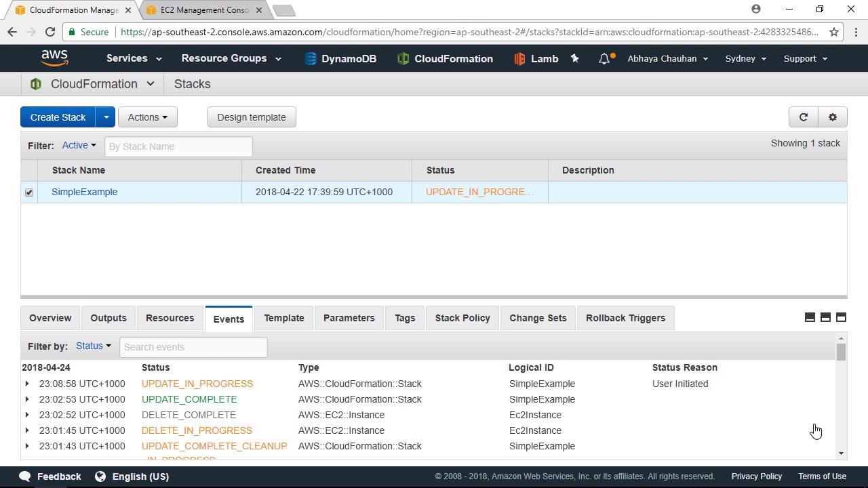Switch to EC2 Management Console browser tab

coord(203,10)
